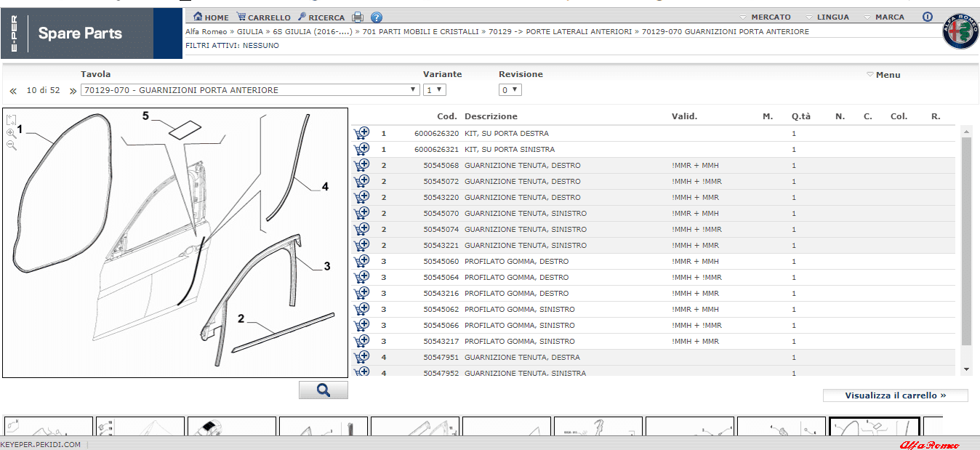Add part 50545062 to cart

point(361,309)
